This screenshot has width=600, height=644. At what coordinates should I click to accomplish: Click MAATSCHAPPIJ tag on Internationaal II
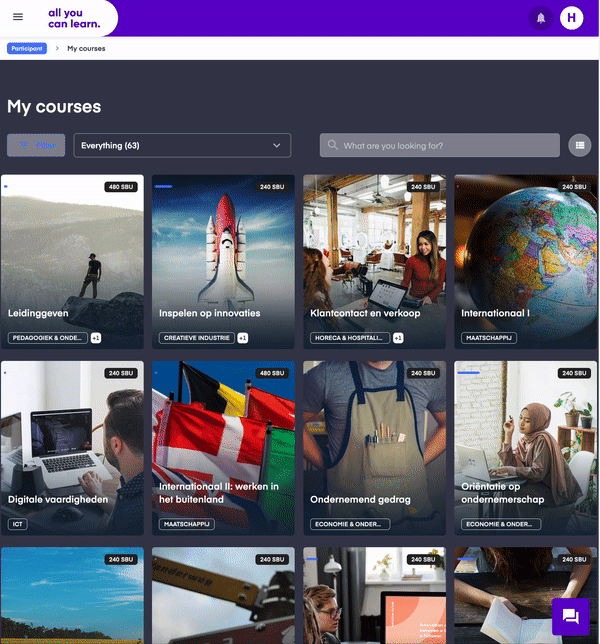click(186, 524)
